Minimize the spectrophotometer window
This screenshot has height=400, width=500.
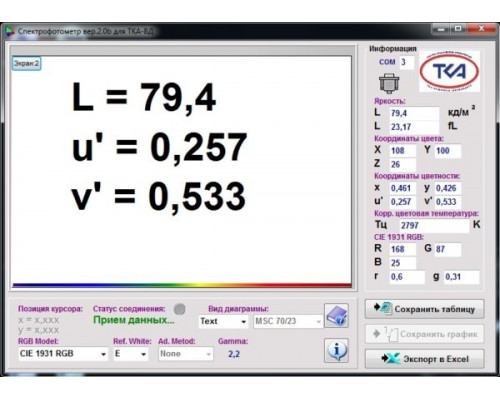[x=441, y=29]
